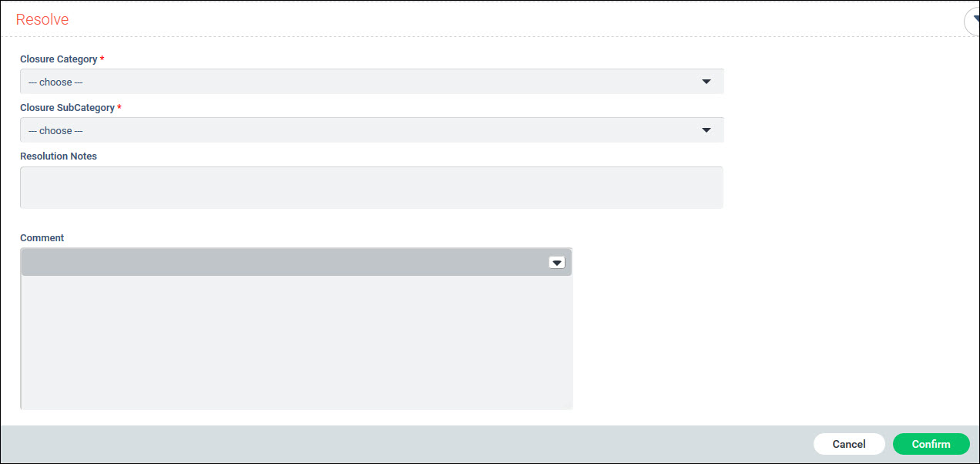
Task: Expand the Comment editor toolbar arrow
Action: coord(556,263)
